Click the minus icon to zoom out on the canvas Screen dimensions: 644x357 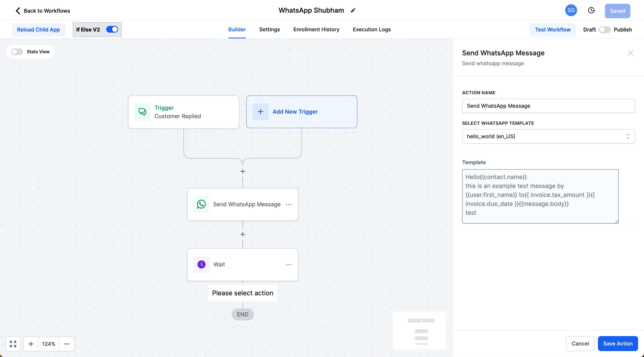pyautogui.click(x=67, y=344)
